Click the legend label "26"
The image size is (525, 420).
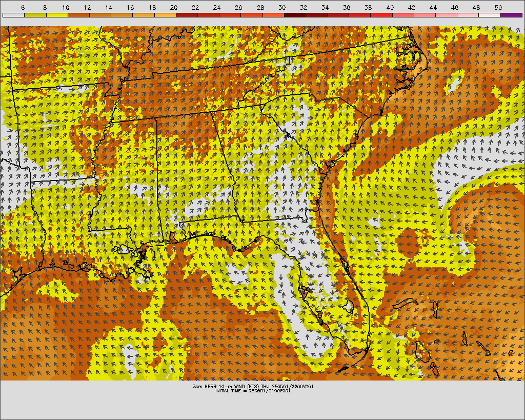click(x=238, y=7)
